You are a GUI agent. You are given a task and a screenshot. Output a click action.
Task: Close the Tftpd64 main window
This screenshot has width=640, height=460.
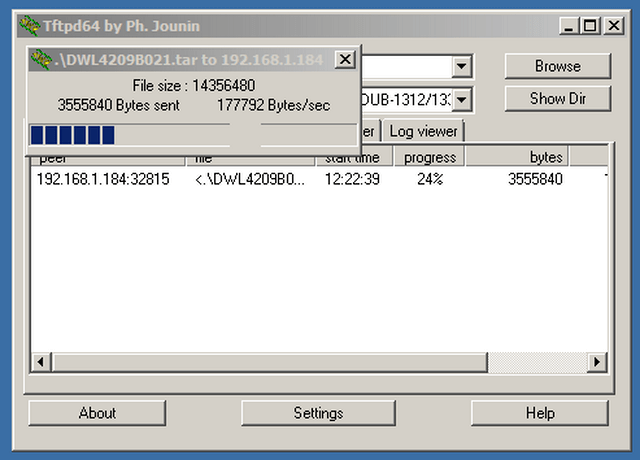pyautogui.click(x=613, y=26)
